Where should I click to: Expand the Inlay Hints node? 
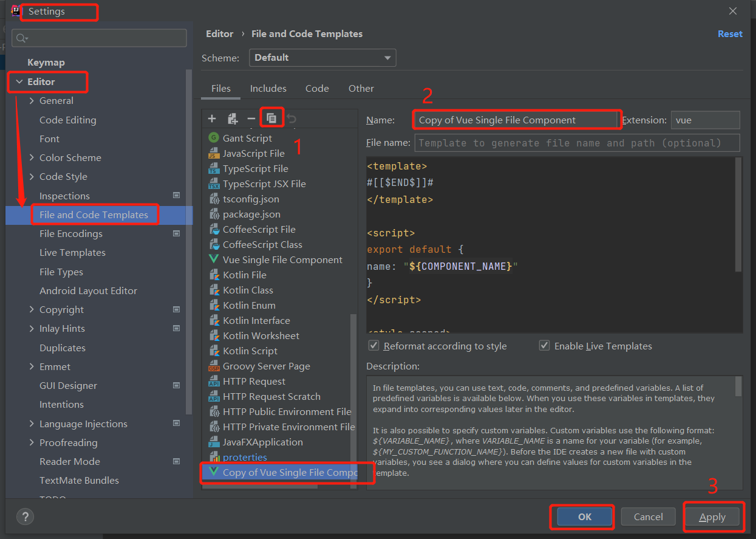tap(32, 328)
